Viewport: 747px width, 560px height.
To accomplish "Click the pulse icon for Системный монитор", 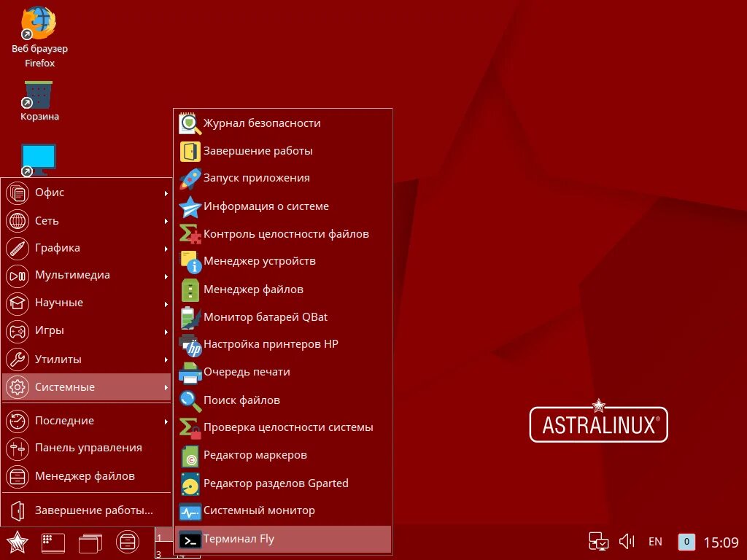I will (x=190, y=511).
